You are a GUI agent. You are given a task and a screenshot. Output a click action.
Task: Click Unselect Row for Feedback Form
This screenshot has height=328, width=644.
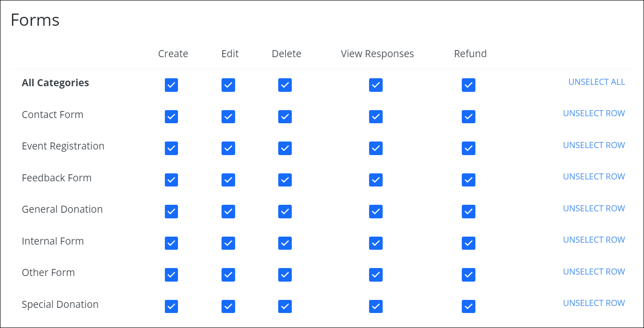[x=594, y=177]
